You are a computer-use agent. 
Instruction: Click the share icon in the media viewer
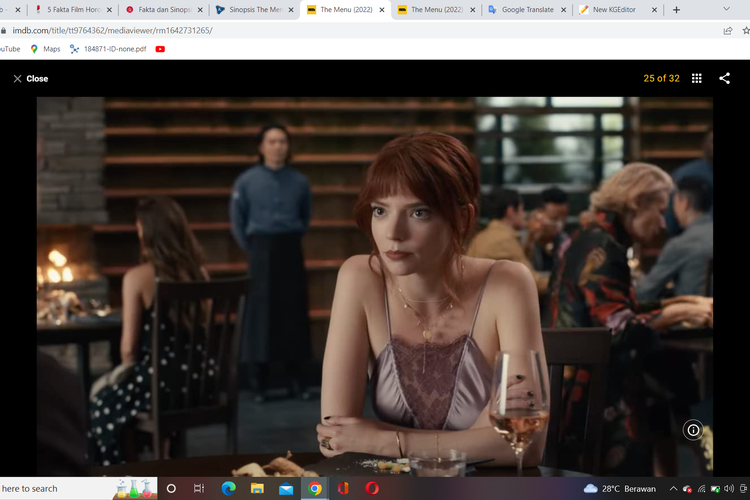(x=723, y=78)
